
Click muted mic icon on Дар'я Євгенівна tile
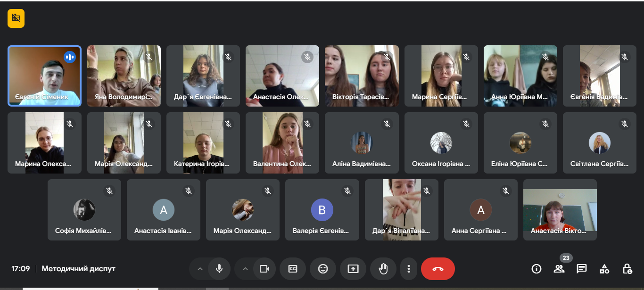pos(228,57)
